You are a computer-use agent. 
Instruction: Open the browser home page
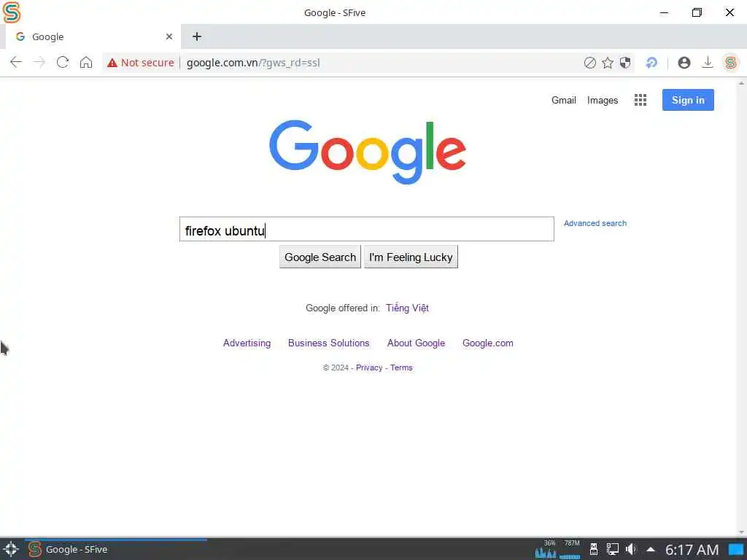pos(86,63)
